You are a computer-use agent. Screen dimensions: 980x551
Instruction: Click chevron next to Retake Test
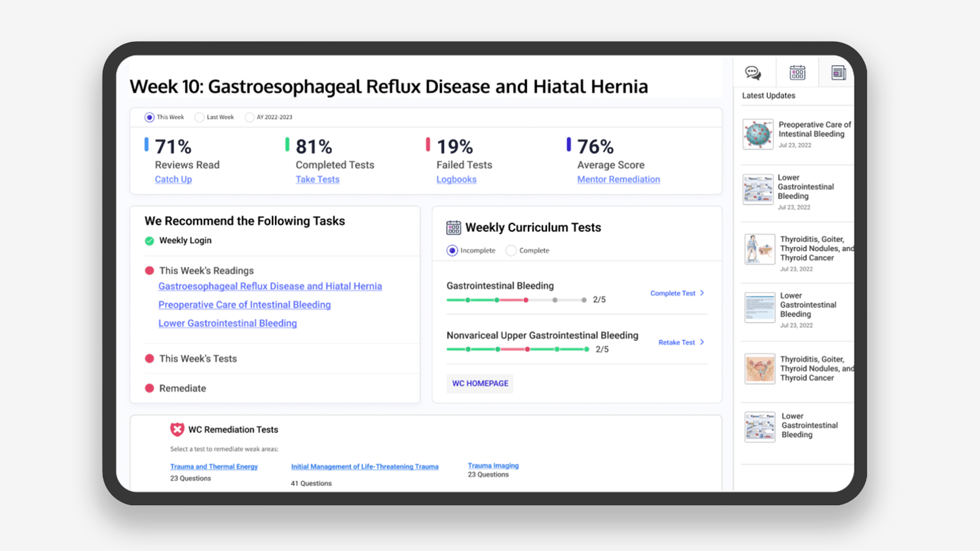click(x=702, y=342)
